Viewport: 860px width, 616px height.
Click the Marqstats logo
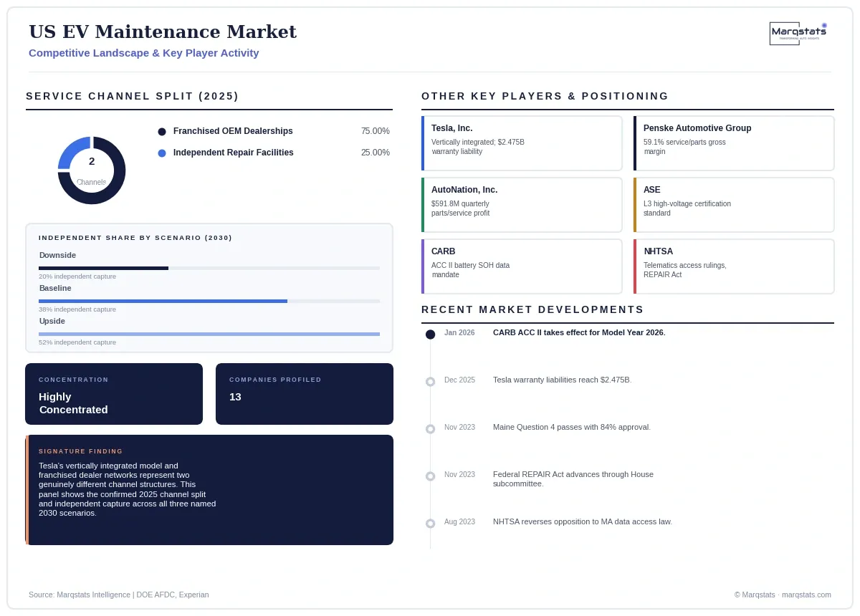[798, 33]
